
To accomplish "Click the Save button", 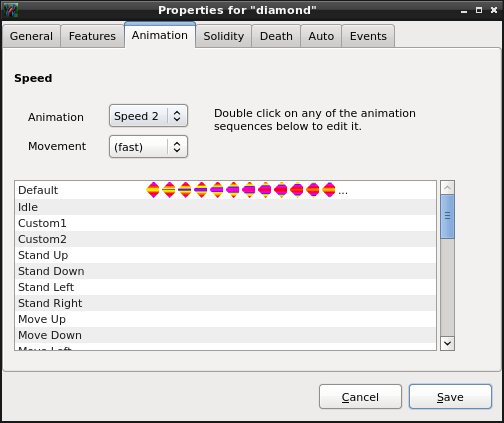I will click(450, 397).
